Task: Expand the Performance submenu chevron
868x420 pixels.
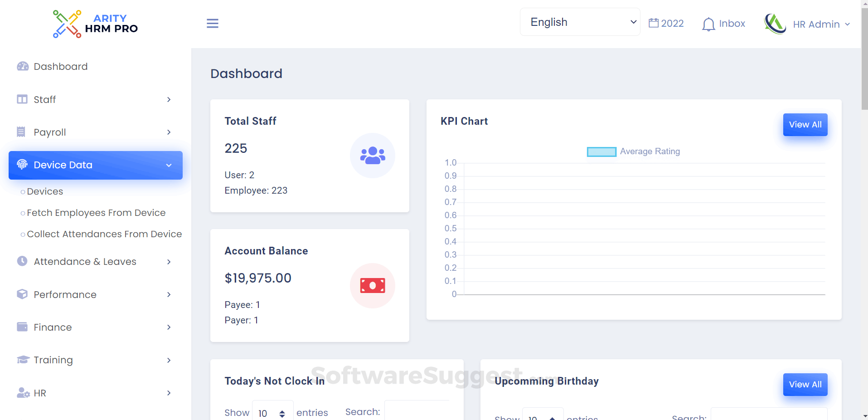Action: click(x=169, y=294)
